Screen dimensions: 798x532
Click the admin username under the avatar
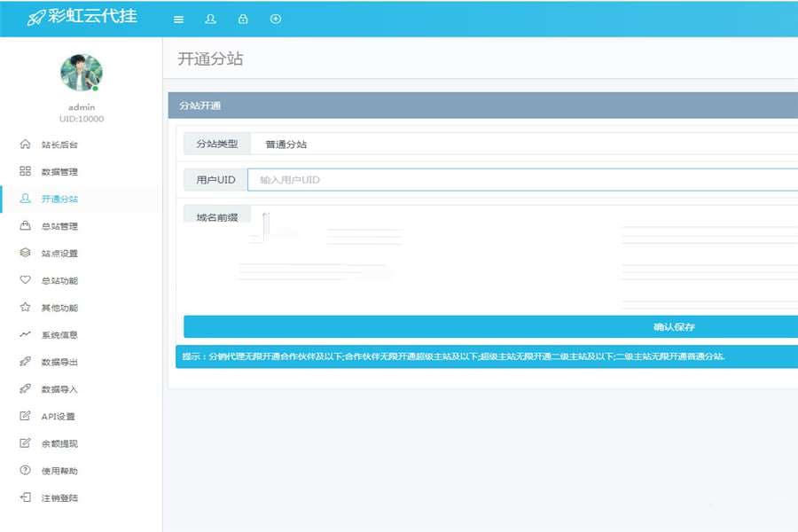coord(82,107)
